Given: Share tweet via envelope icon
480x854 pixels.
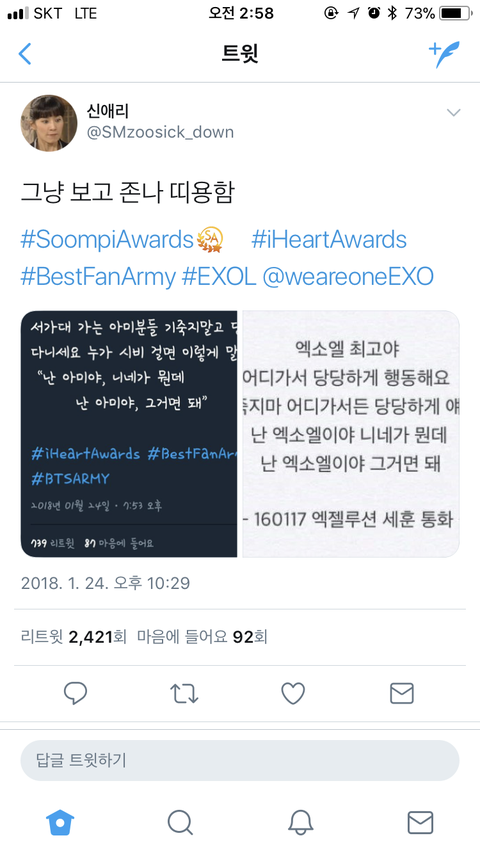Looking at the screenshot, I should (x=402, y=693).
